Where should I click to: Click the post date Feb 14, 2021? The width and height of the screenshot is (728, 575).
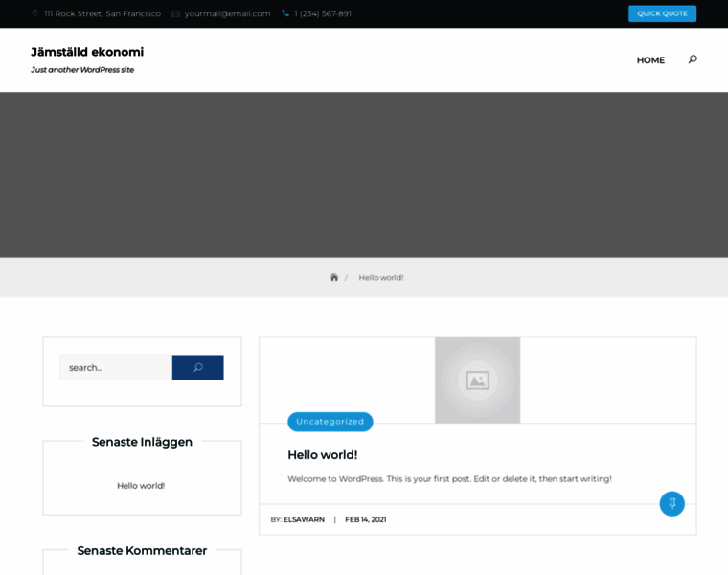365,519
